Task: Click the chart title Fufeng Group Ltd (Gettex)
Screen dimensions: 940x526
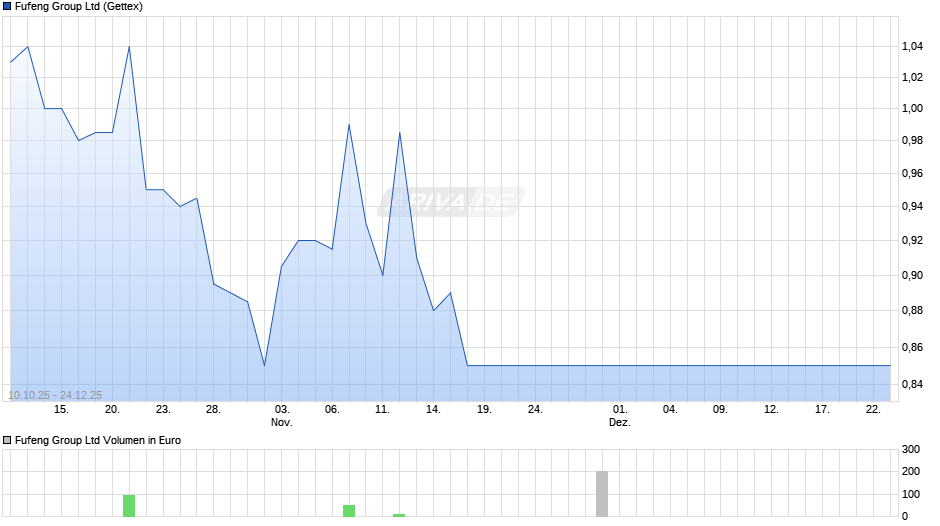Action: 79,7
